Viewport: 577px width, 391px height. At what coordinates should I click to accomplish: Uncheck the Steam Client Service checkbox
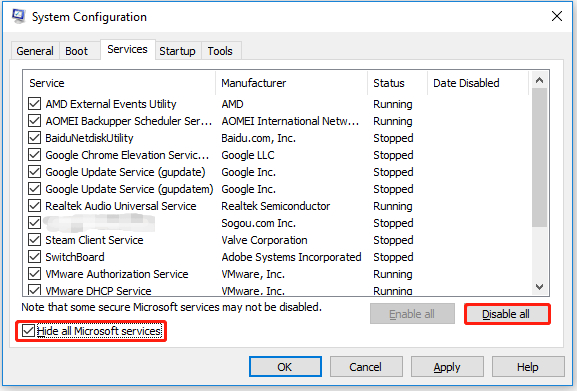(x=35, y=240)
